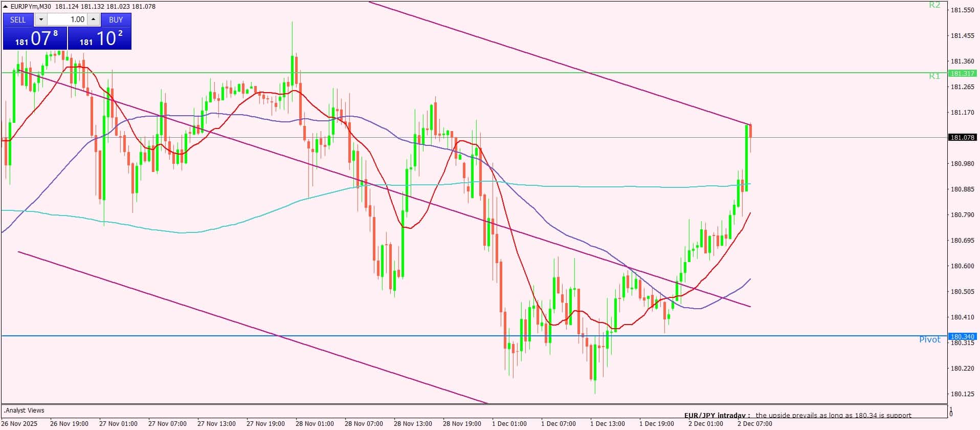The height and width of the screenshot is (430, 980).
Task: Toggle the one-click trading triangle beside EURJPYm
Action: (x=5, y=6)
